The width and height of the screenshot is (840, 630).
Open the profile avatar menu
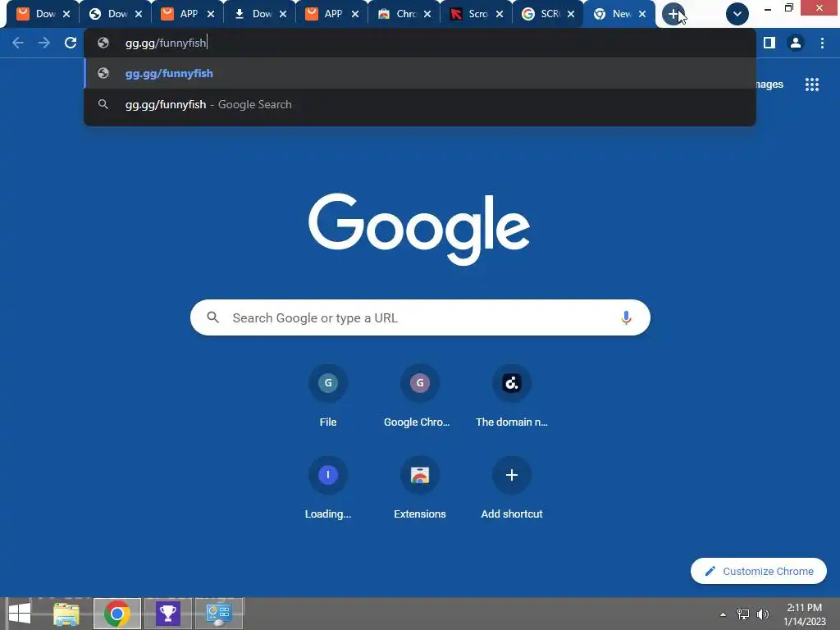796,43
